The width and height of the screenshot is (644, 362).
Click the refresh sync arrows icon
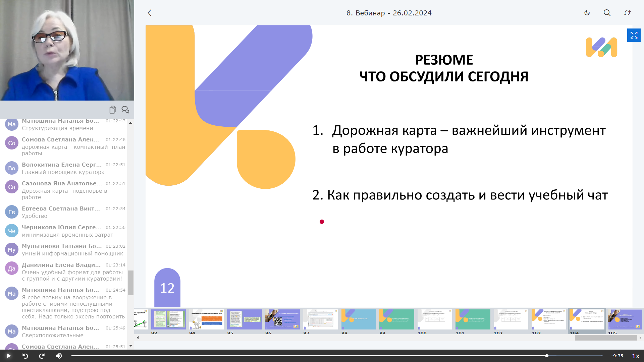click(627, 13)
